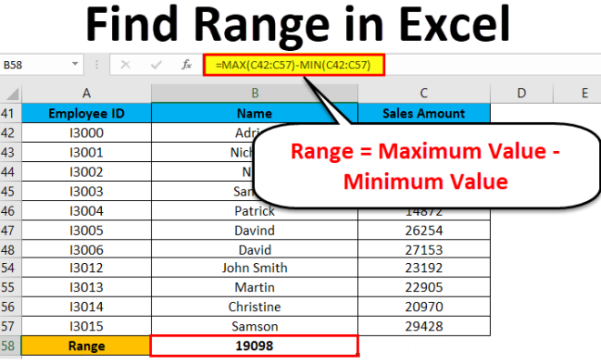Select the Martin name cell
Image resolution: width=601 pixels, height=364 pixels.
[x=255, y=287]
